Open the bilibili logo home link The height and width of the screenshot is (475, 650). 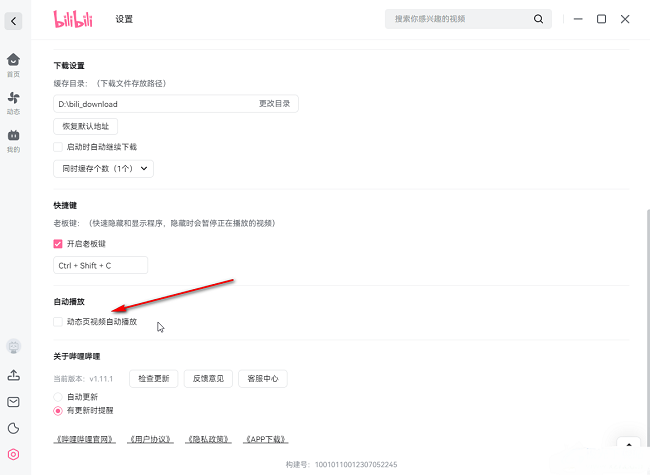pyautogui.click(x=73, y=19)
